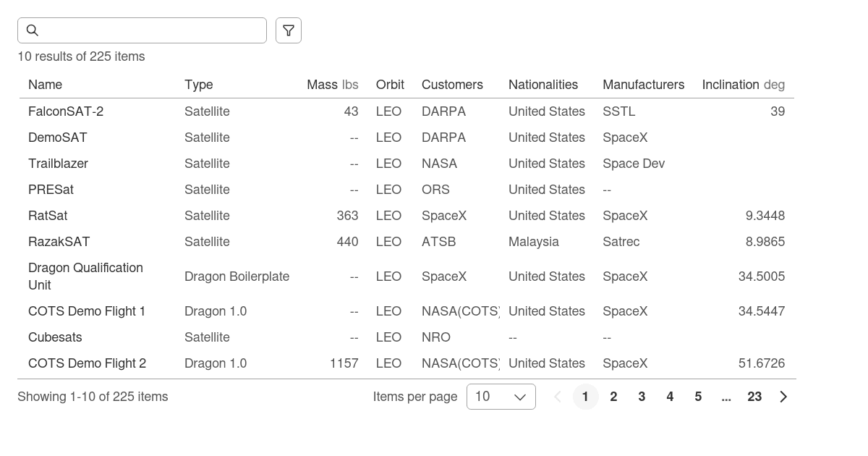Open the filter options via funnel icon

tap(289, 30)
